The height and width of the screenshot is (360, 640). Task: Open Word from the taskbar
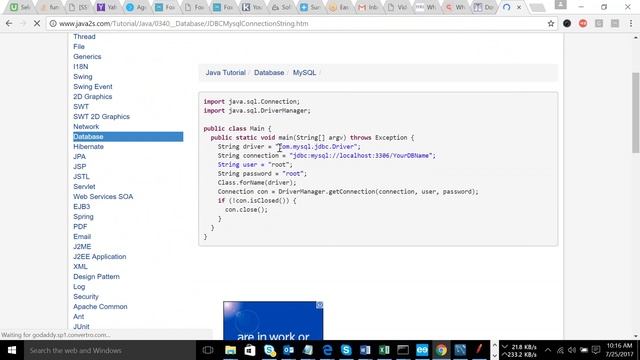pos(365,350)
